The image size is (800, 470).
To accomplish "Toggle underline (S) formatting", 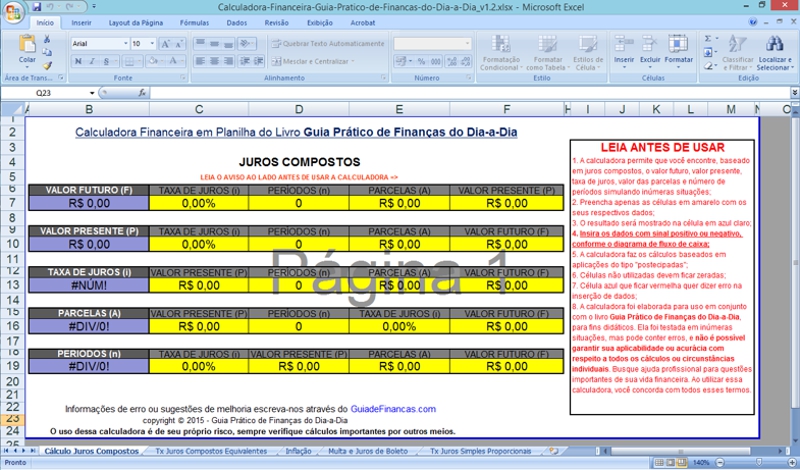I will pos(106,61).
